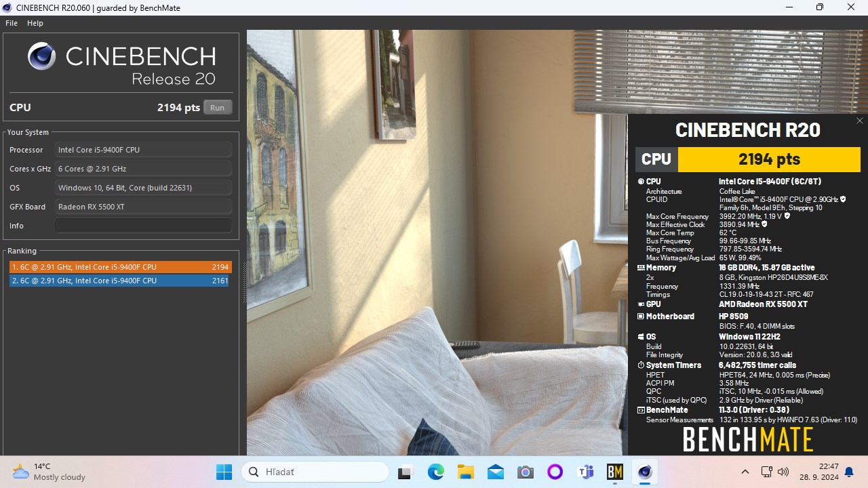
Task: Click shield icon beside Max Effective Clock
Action: (x=764, y=224)
